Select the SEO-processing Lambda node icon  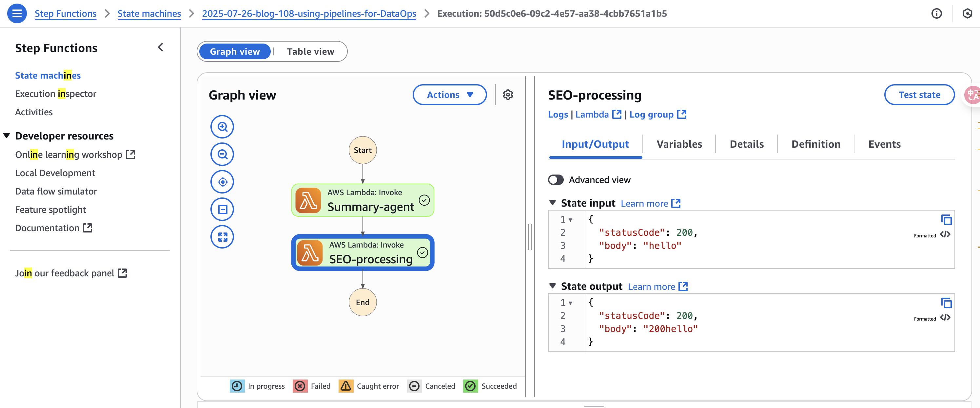[x=309, y=252]
